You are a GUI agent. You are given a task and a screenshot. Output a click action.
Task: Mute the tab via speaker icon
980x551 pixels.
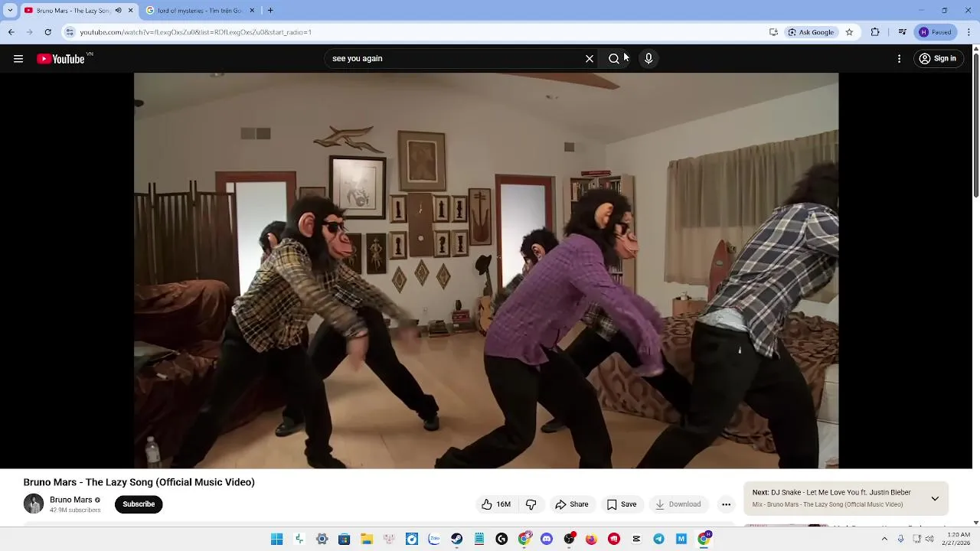point(118,11)
